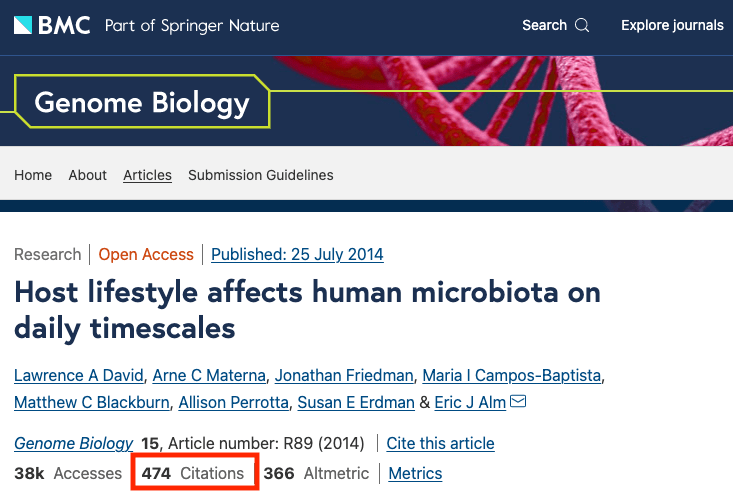Open the article Metrics link
Viewport: 733px width, 494px height.
(x=415, y=473)
